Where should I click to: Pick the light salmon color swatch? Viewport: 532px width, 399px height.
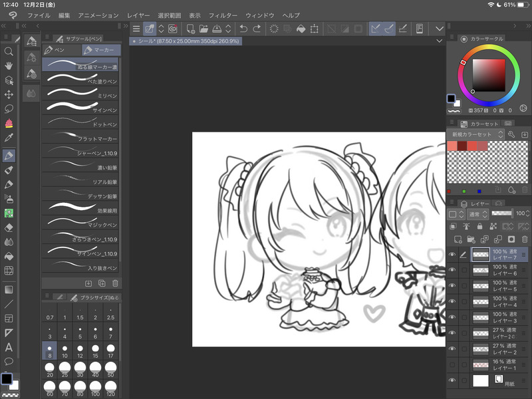452,146
